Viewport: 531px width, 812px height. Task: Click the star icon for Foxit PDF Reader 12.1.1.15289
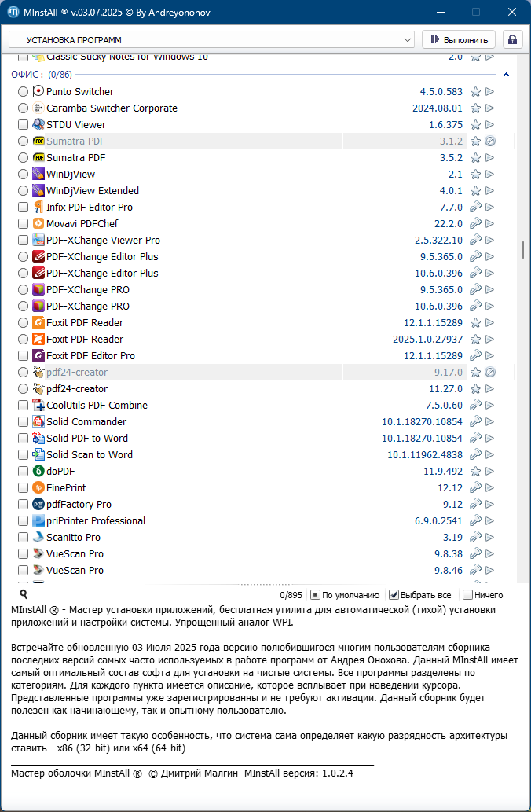(475, 322)
